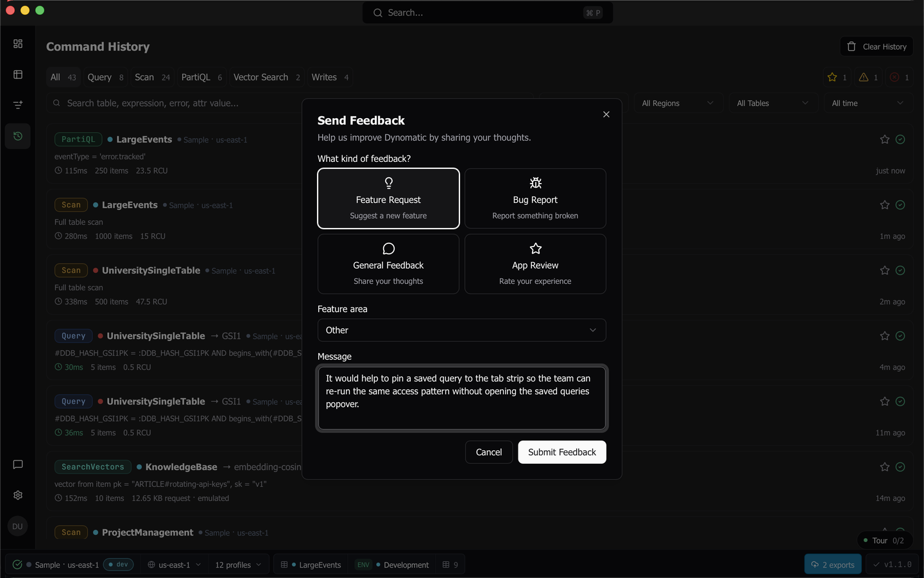Image resolution: width=924 pixels, height=578 pixels.
Task: Expand the 12 profiles dropdown
Action: tap(239, 565)
